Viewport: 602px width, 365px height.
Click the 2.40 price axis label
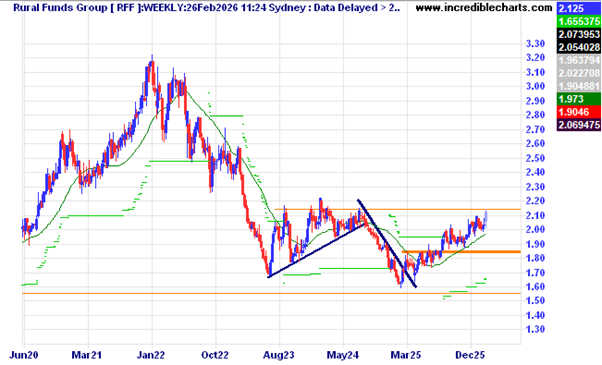point(535,172)
